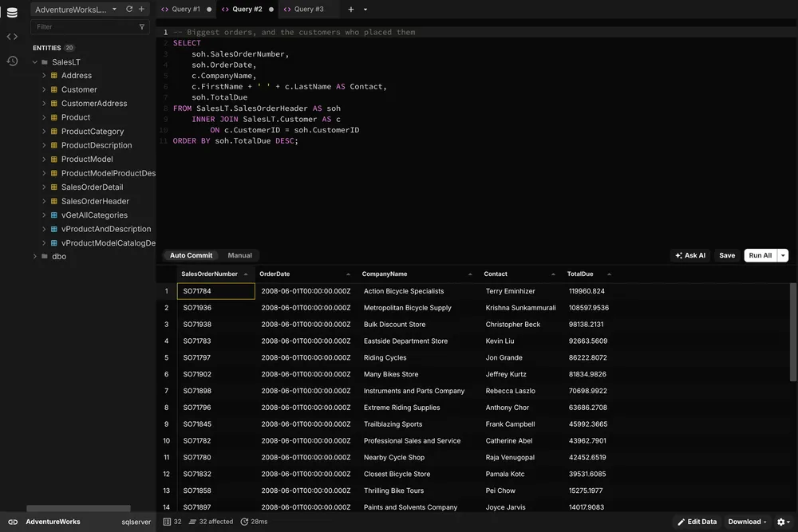This screenshot has width=798, height=532.
Task: Click the entity panel horizontal scrollbar
Action: [x=78, y=508]
